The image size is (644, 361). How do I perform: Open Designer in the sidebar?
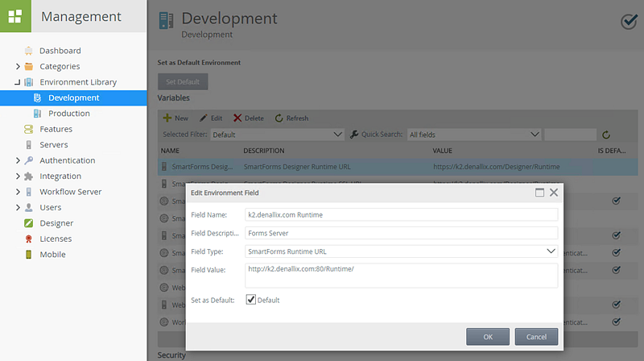[x=56, y=223]
